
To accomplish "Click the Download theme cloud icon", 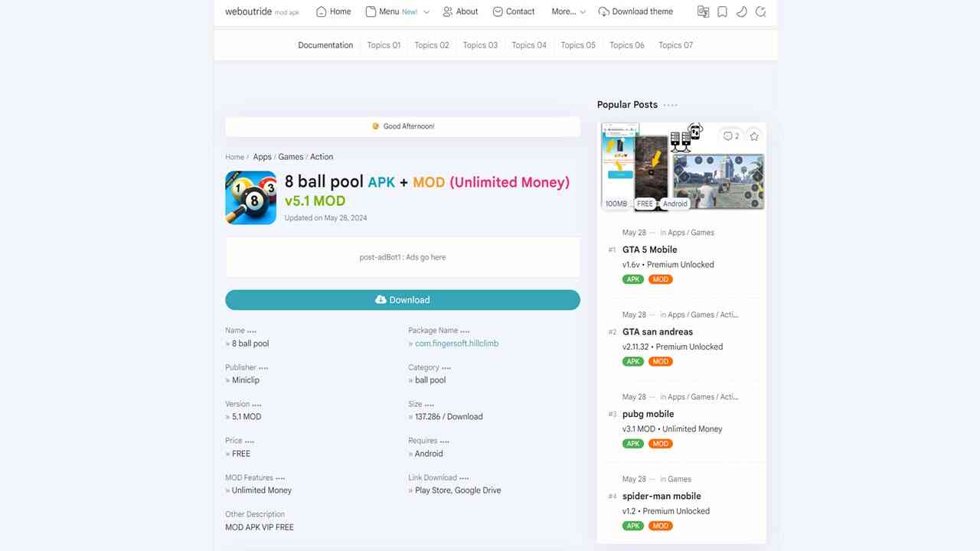I will [x=603, y=11].
